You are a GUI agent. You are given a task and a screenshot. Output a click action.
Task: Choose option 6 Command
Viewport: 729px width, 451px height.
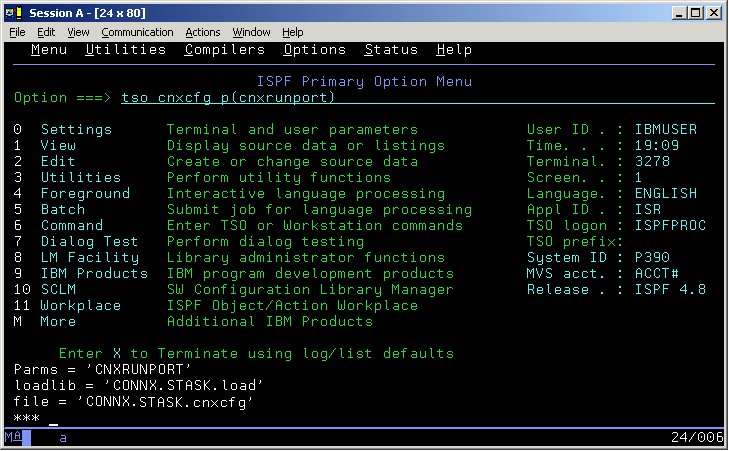point(71,226)
